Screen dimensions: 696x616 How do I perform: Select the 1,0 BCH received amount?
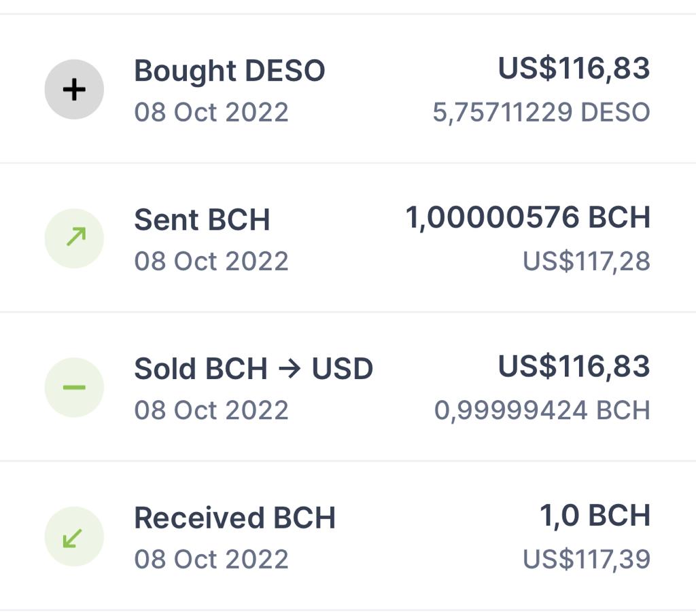(595, 515)
